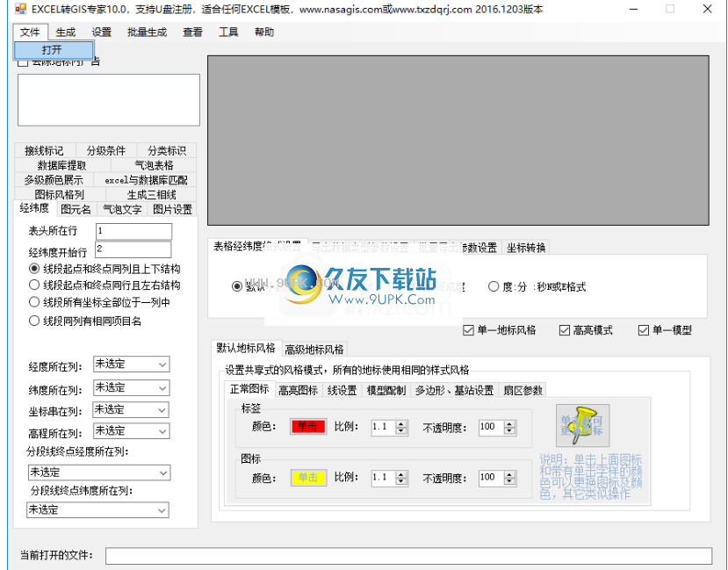Switch to the 图元名 tab
This screenshot has height=570, width=728.
pyautogui.click(x=76, y=209)
